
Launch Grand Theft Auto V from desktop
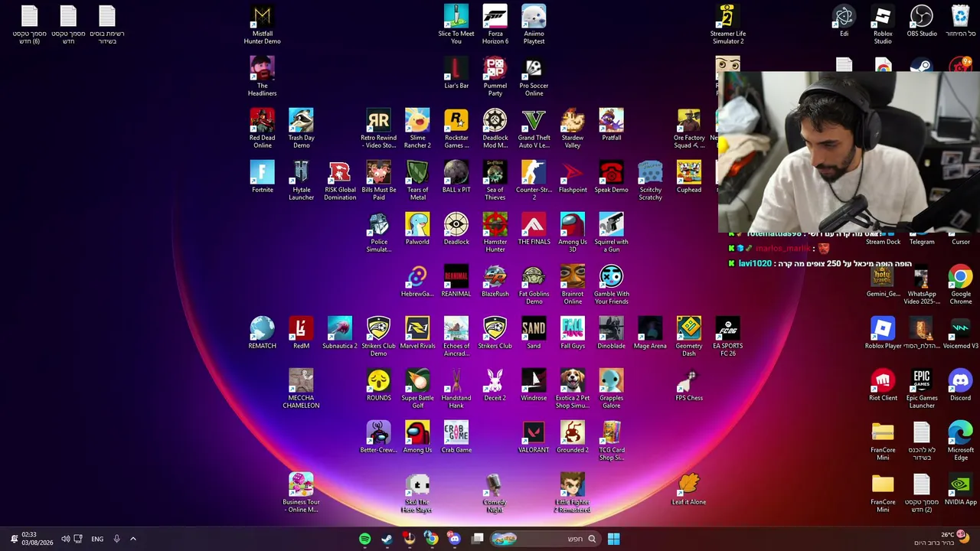(x=534, y=129)
